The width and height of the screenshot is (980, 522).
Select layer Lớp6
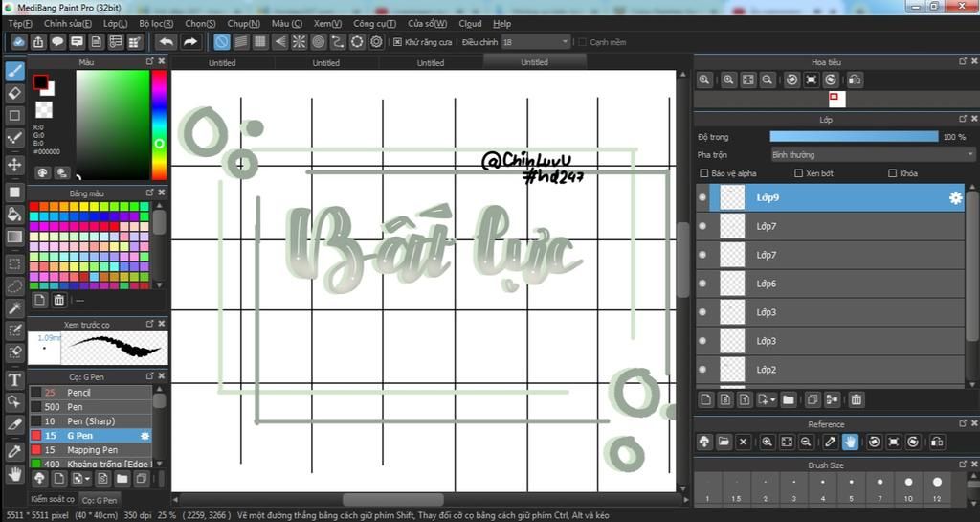click(x=830, y=284)
